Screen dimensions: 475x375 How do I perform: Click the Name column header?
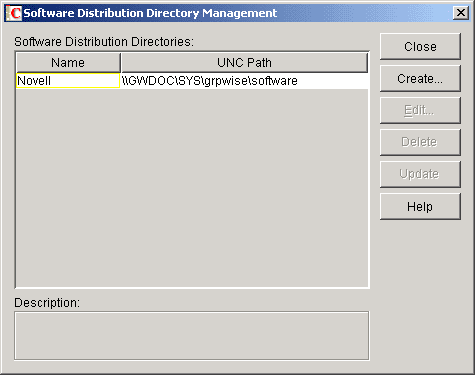68,63
